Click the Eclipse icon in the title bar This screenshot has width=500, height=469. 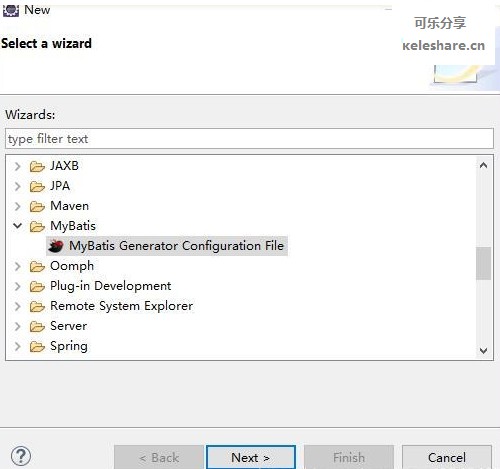[x=11, y=10]
